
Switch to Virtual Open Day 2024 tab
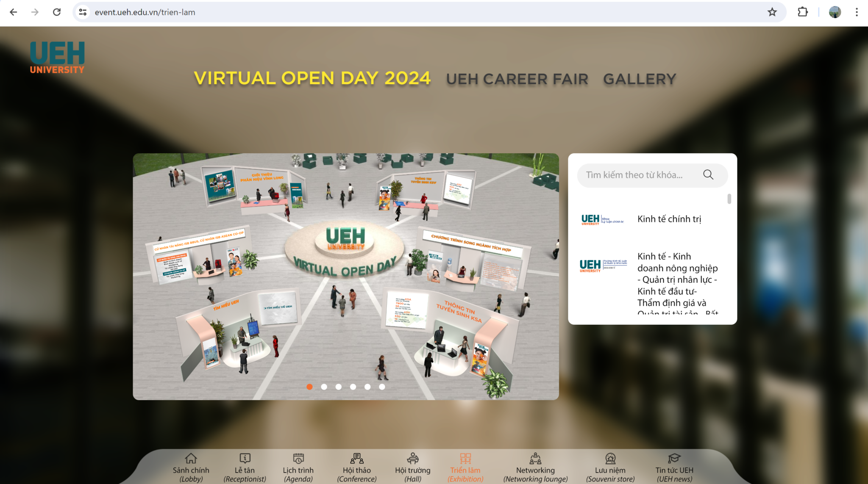pos(312,78)
